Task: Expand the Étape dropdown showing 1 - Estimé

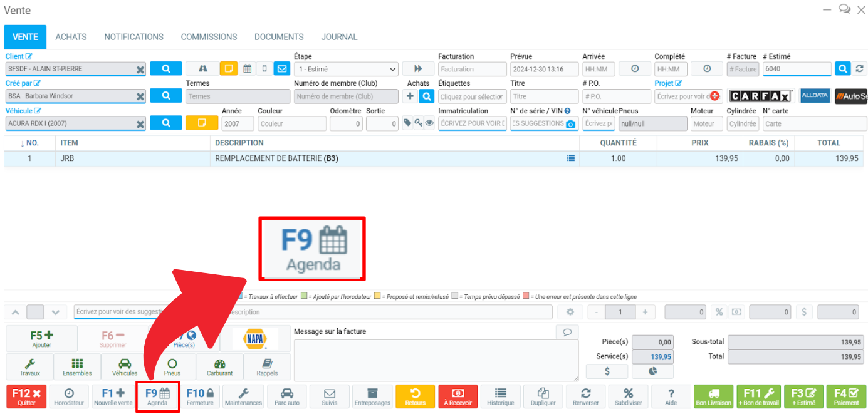Action: (346, 69)
